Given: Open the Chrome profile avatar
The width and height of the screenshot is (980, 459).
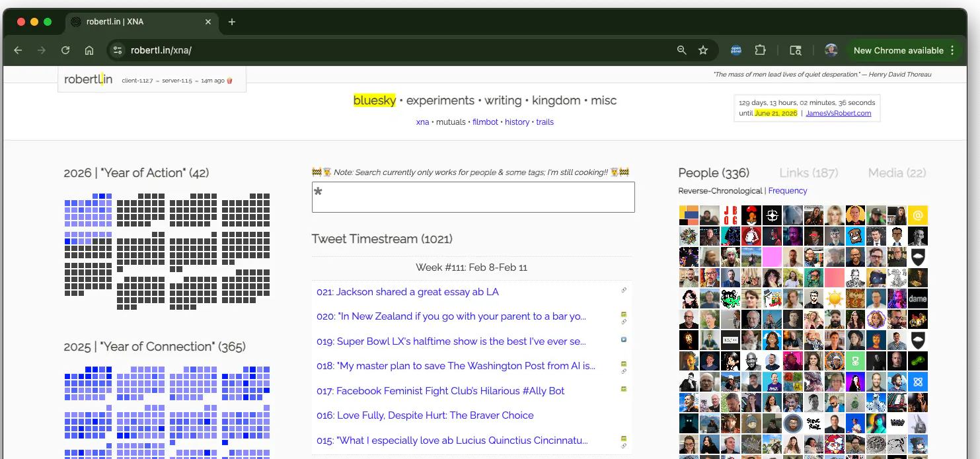Looking at the screenshot, I should [831, 50].
